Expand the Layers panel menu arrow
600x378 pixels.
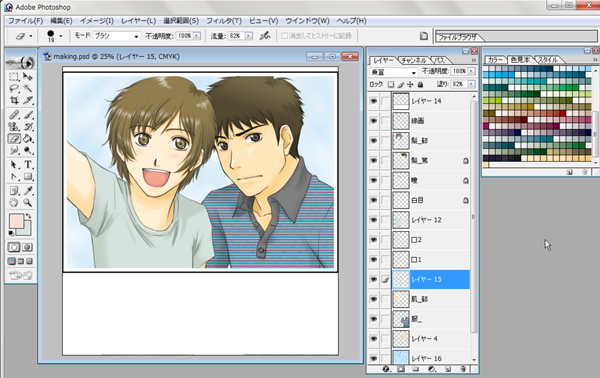[474, 60]
